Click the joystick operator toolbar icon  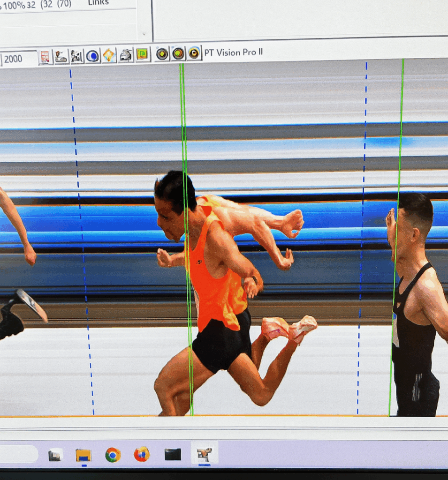click(61, 57)
